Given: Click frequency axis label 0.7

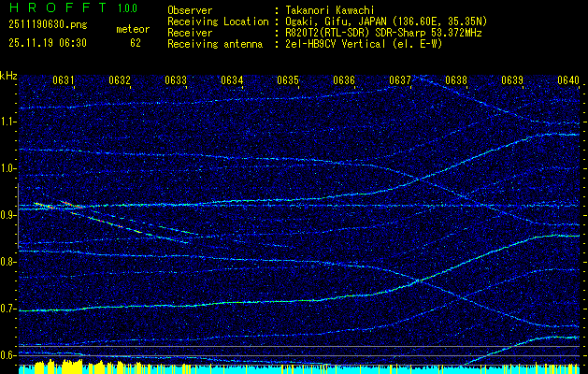Looking at the screenshot, I should [x=8, y=309].
